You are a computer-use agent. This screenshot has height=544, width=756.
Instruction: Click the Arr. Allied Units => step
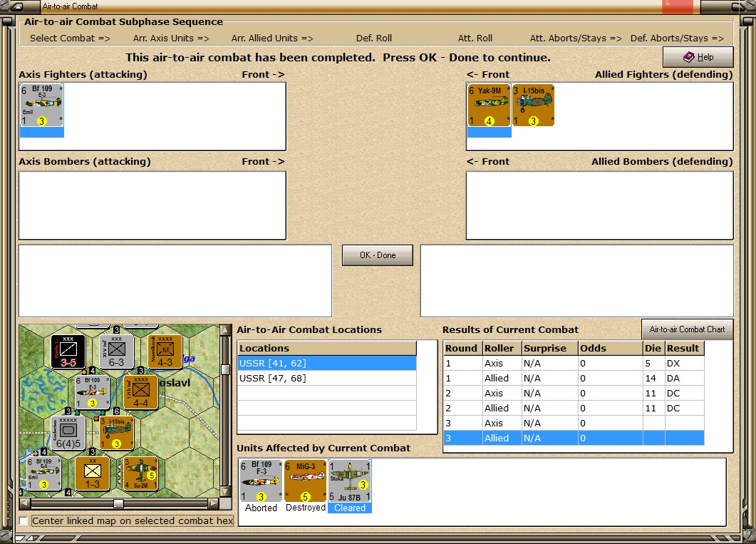coord(272,38)
